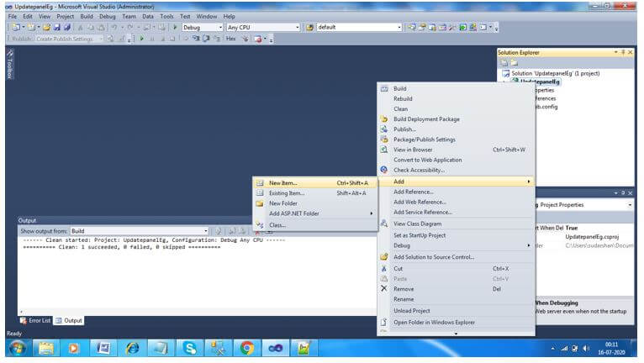Image resolution: width=644 pixels, height=363 pixels.
Task: Click the Open File folder icon
Action: click(x=46, y=27)
